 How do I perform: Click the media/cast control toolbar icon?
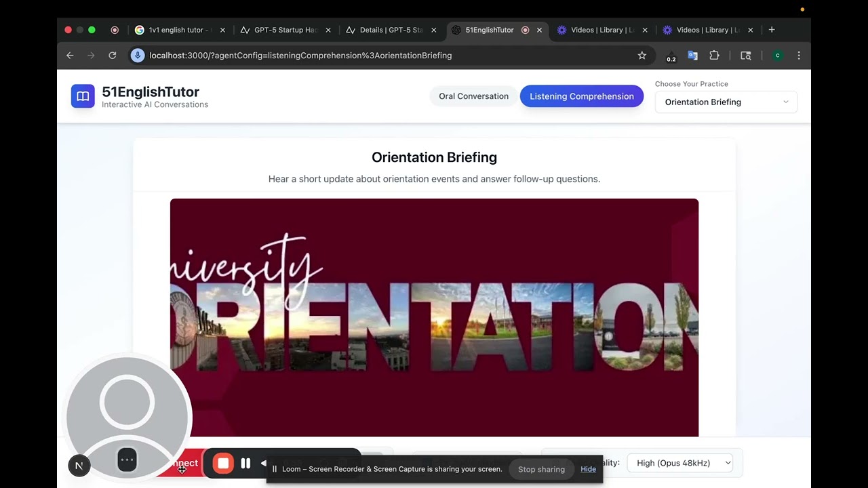[746, 56]
